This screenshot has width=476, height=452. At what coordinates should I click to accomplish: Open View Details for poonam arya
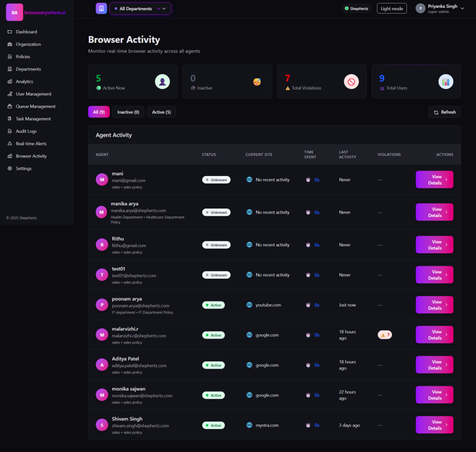pos(434,305)
